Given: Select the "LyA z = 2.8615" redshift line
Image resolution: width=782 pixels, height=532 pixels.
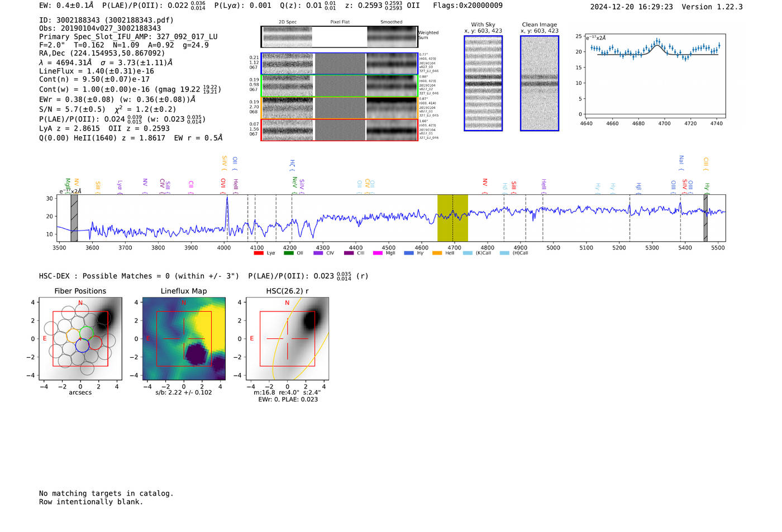Looking at the screenshot, I should point(69,128).
